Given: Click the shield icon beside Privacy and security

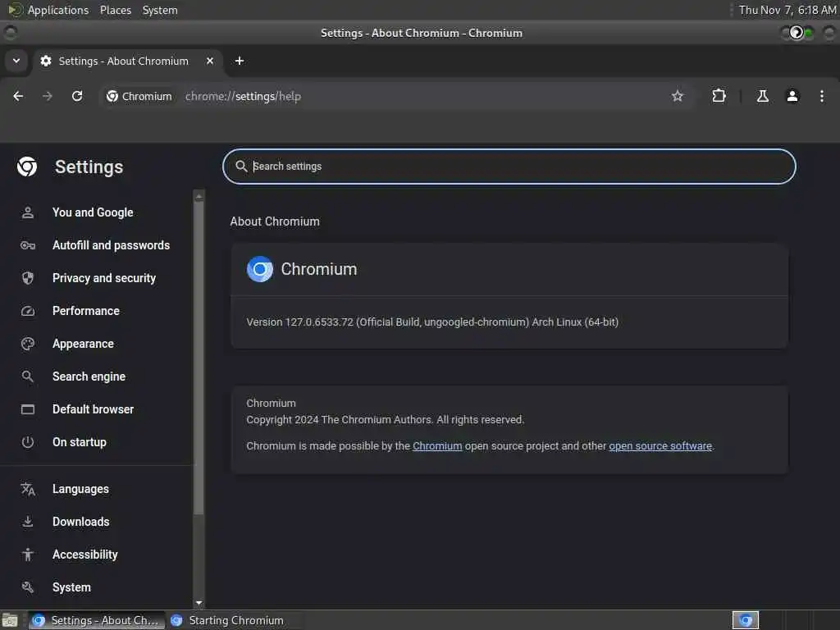Looking at the screenshot, I should pyautogui.click(x=28, y=278).
